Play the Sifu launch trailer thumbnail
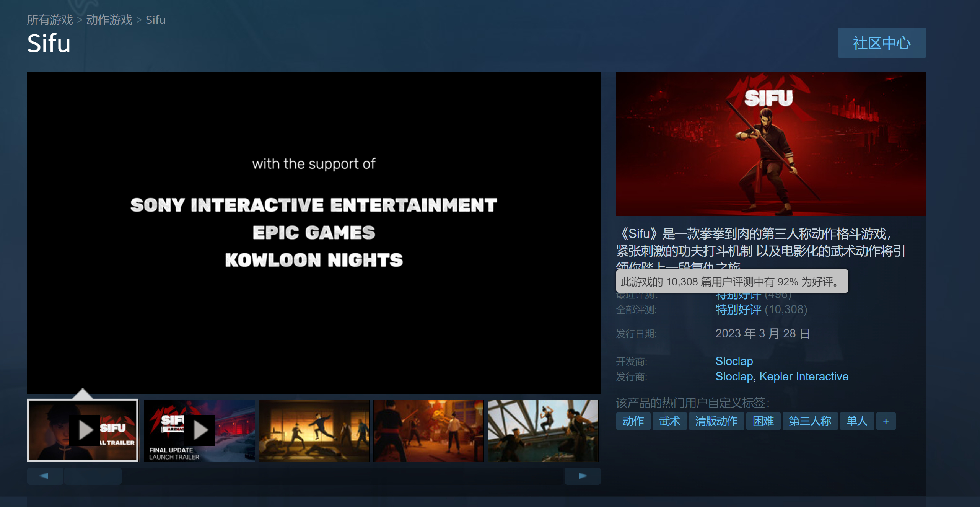980x507 pixels. tap(83, 430)
